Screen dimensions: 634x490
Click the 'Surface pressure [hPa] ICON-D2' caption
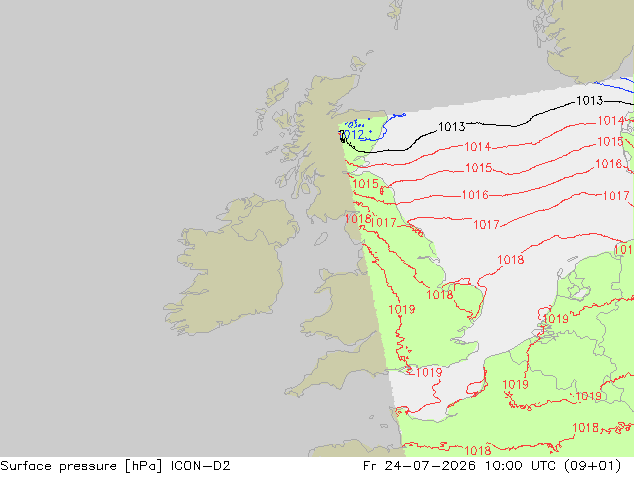coord(115,466)
